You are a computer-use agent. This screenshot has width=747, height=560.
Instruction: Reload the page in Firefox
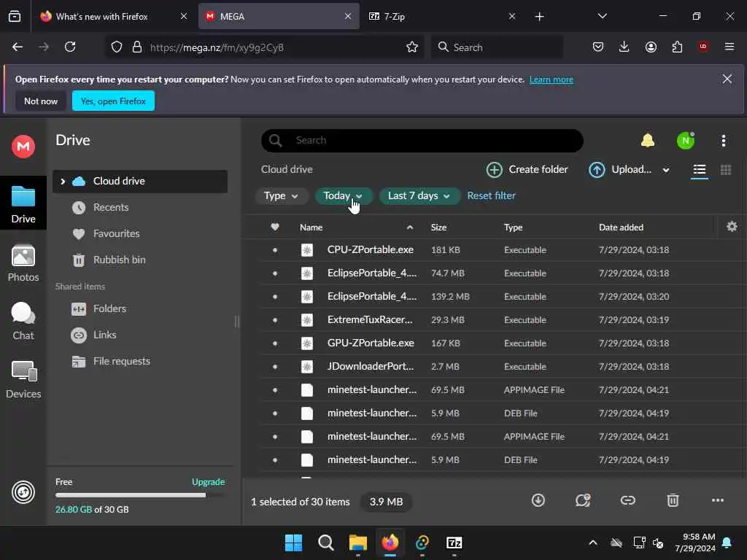70,47
